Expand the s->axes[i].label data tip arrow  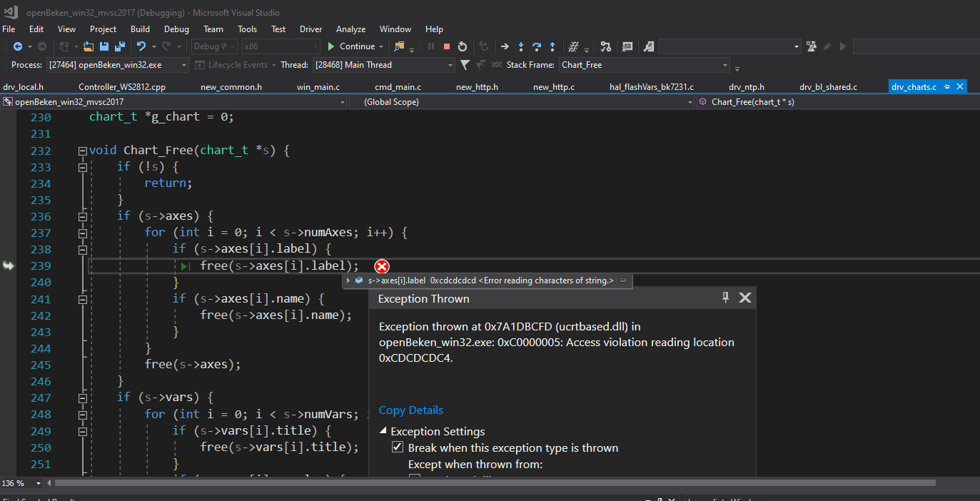348,280
